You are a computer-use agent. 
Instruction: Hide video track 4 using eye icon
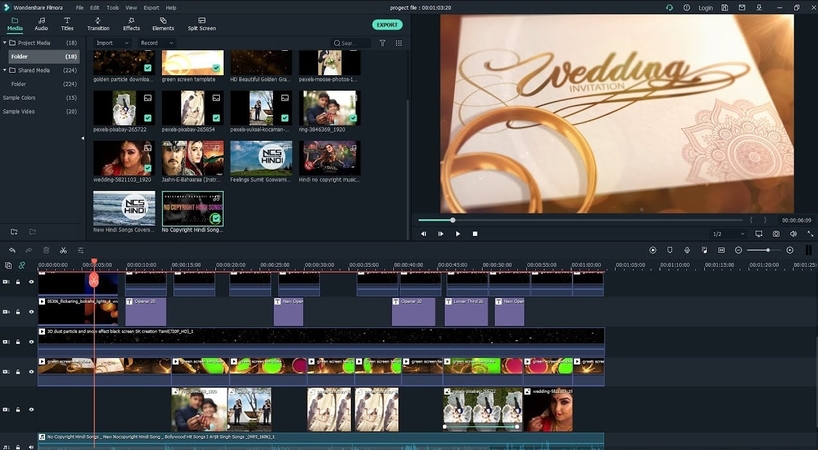31,312
